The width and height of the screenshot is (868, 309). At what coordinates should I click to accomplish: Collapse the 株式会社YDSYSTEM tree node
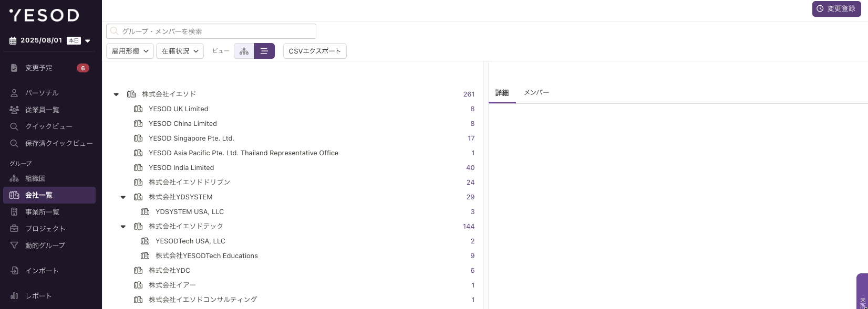pos(123,197)
